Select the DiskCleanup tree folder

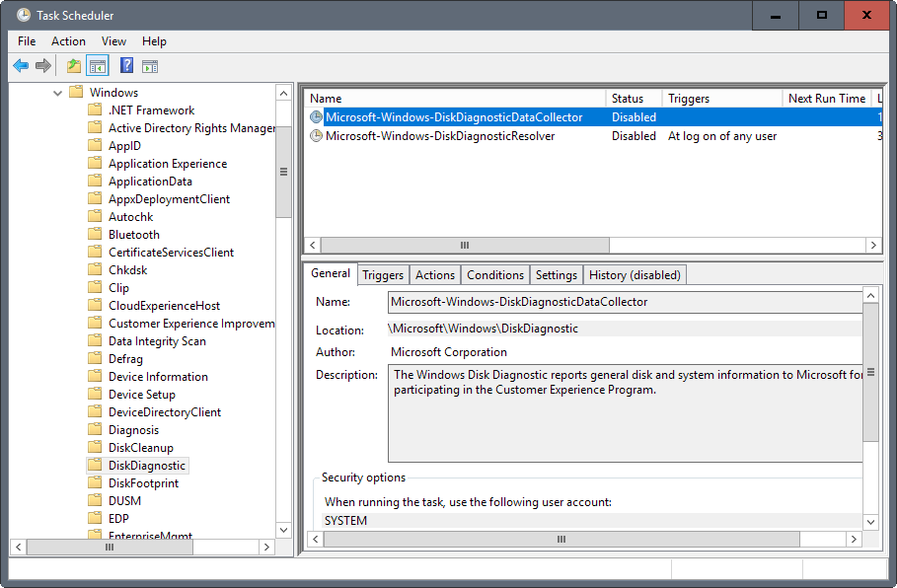[141, 447]
